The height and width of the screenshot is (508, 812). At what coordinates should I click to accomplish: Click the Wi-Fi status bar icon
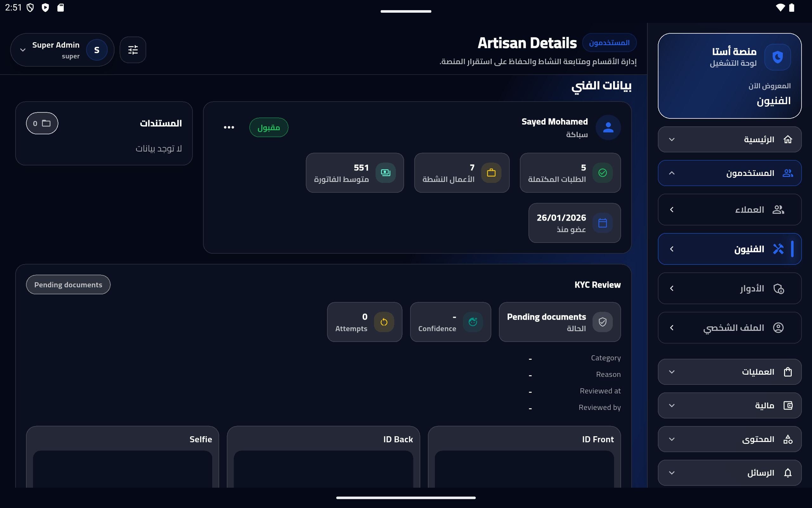click(x=781, y=7)
